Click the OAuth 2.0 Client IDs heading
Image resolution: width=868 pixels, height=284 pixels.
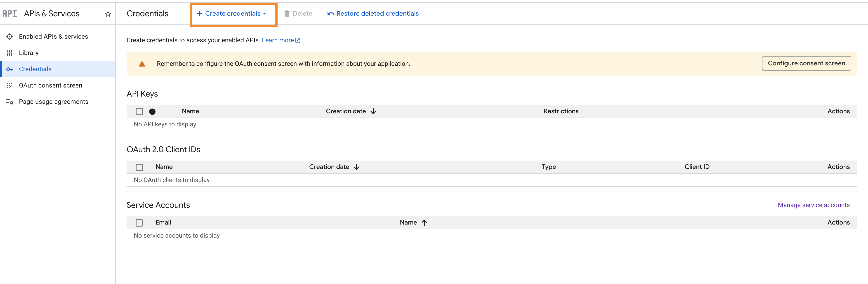click(x=163, y=149)
